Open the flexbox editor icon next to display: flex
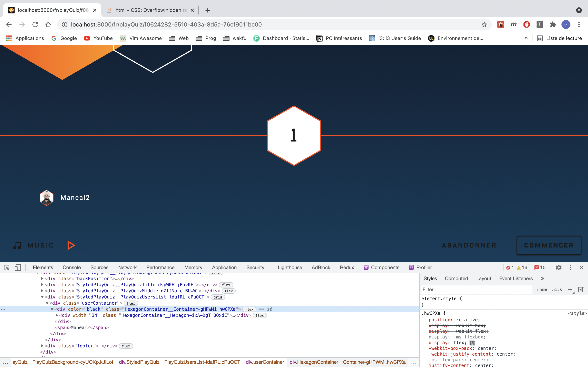Image resolution: width=588 pixels, height=367 pixels. (472, 343)
